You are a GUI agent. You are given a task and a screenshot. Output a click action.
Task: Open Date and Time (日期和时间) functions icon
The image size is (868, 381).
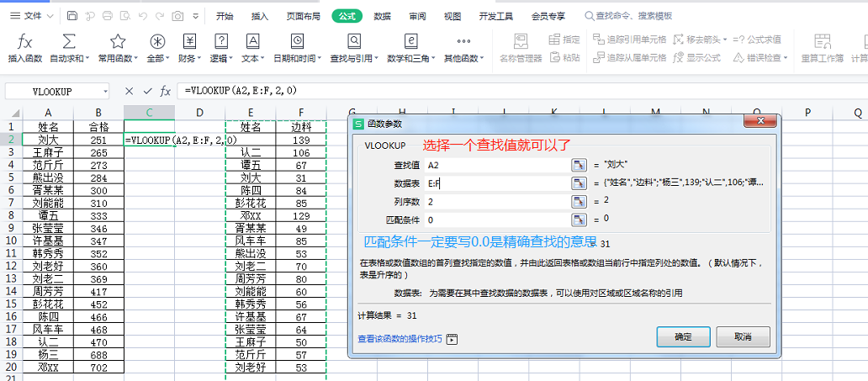point(298,41)
